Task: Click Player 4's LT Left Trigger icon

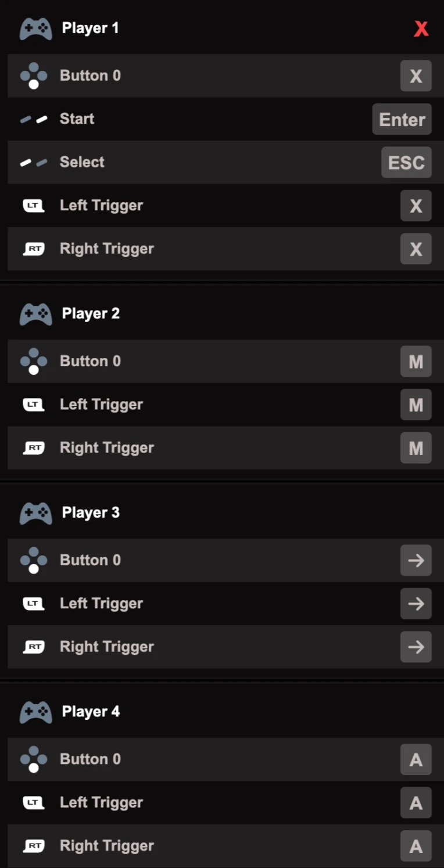Action: pos(34,802)
